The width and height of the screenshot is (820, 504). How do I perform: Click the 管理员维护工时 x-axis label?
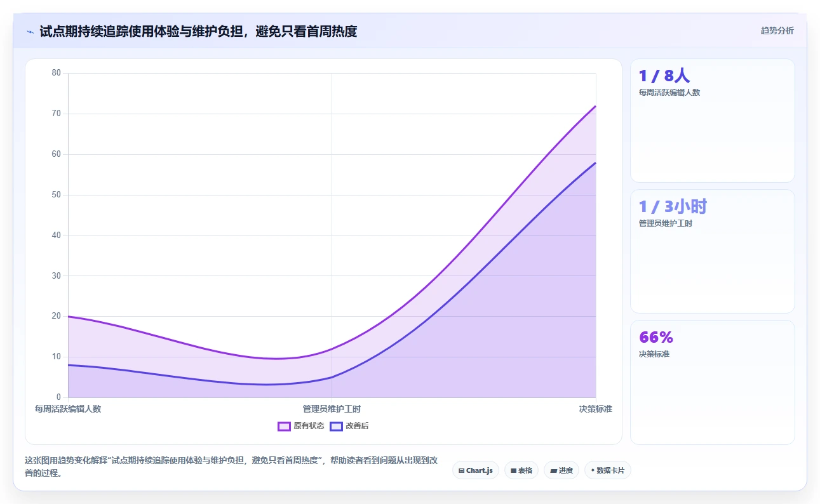tap(332, 409)
